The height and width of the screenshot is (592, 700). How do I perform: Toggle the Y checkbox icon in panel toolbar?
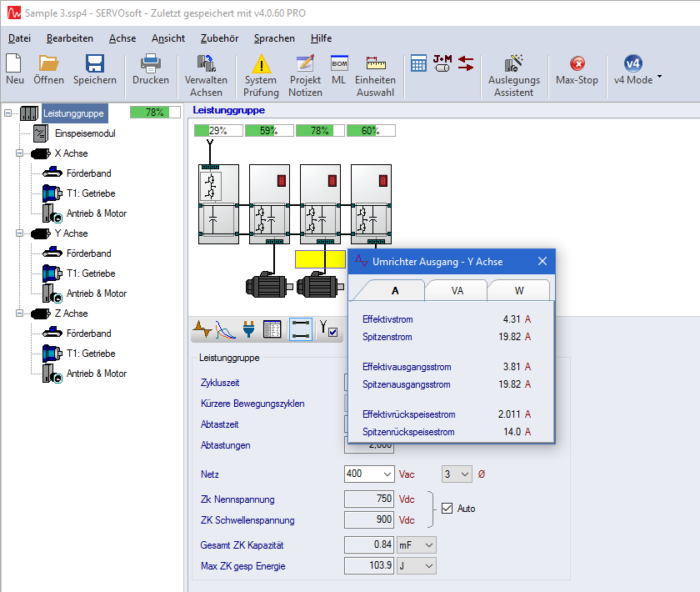(x=328, y=330)
